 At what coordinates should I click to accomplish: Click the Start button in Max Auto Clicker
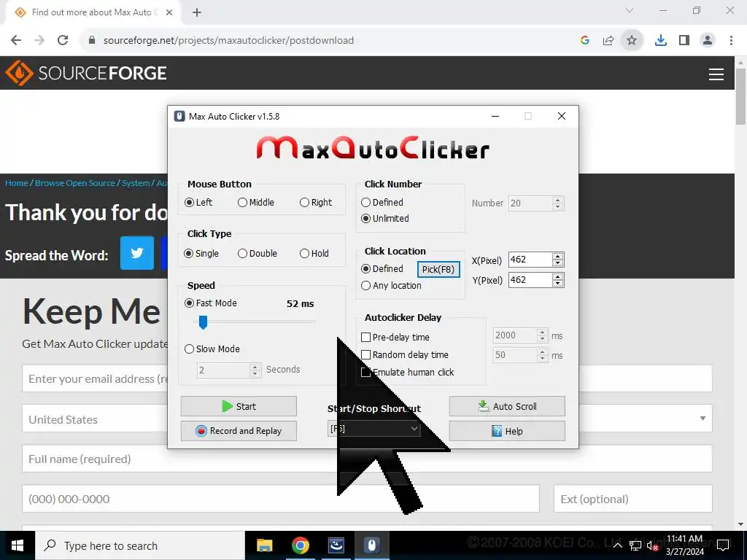(239, 406)
